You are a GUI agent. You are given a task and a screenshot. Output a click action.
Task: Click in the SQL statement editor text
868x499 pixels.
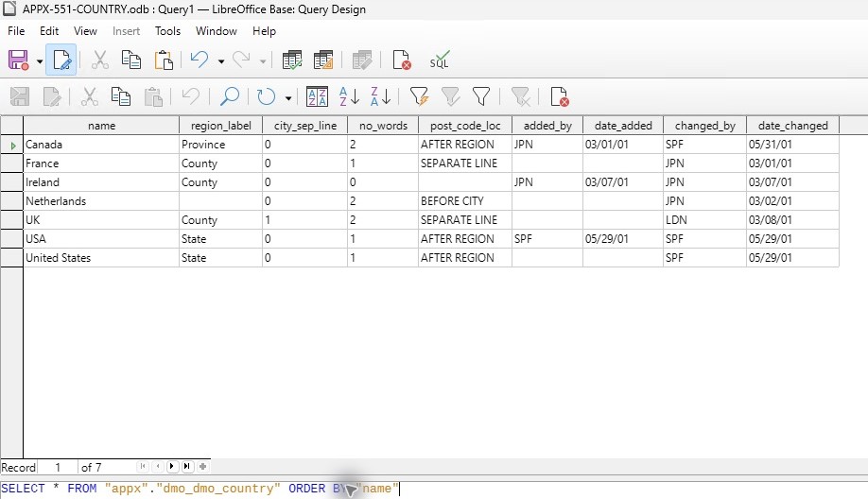[200, 489]
